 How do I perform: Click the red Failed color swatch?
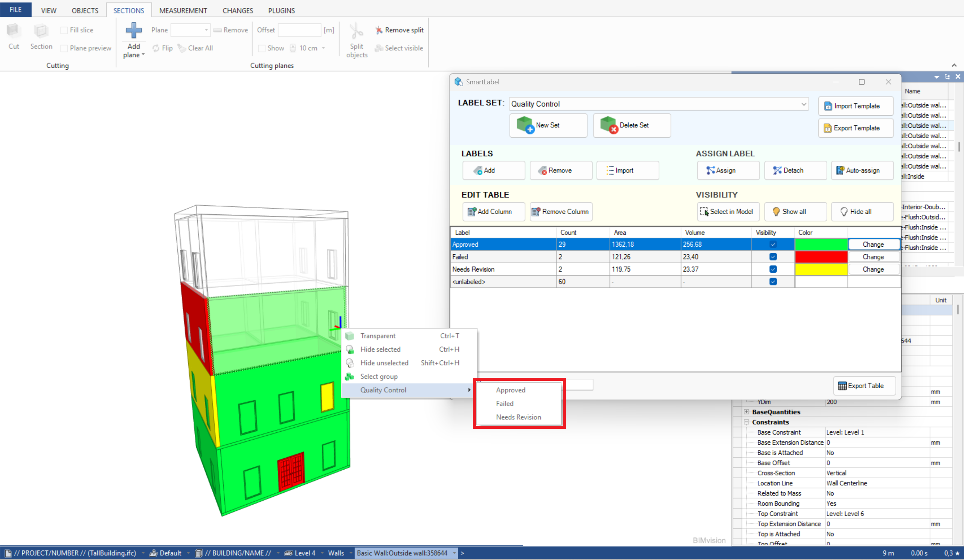(821, 257)
